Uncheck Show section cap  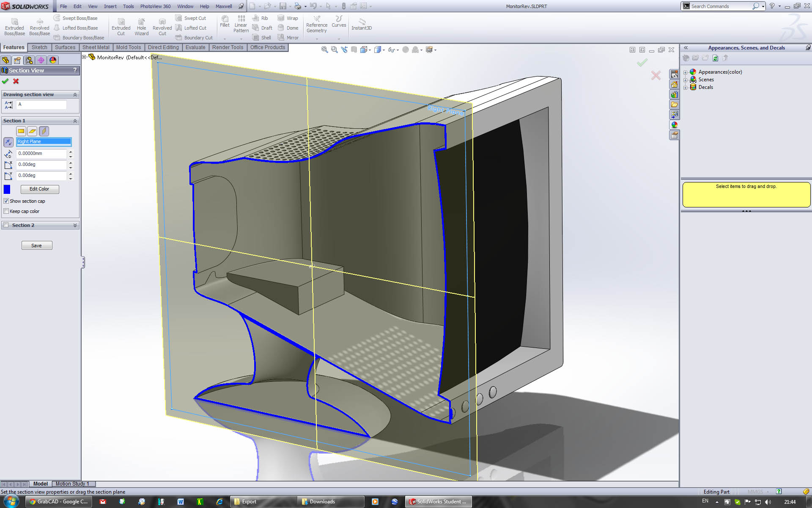(6, 201)
